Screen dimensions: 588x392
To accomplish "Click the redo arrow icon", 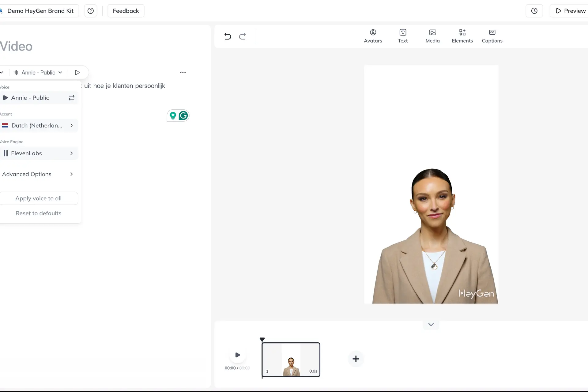I will pyautogui.click(x=242, y=36).
